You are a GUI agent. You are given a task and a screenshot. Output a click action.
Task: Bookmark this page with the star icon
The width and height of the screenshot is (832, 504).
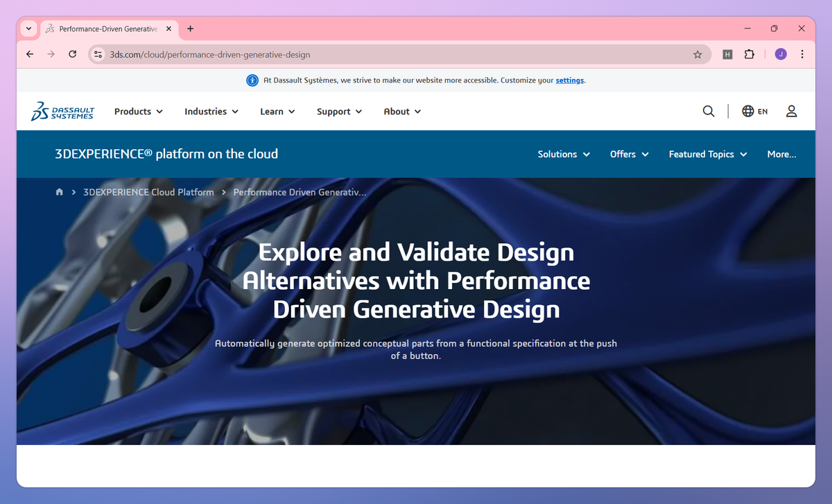pos(697,54)
